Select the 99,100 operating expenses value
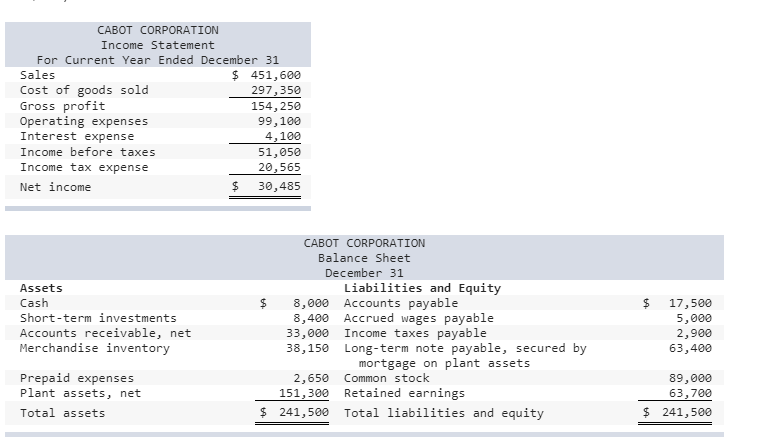Viewport: 776px width, 445px height. coord(279,121)
